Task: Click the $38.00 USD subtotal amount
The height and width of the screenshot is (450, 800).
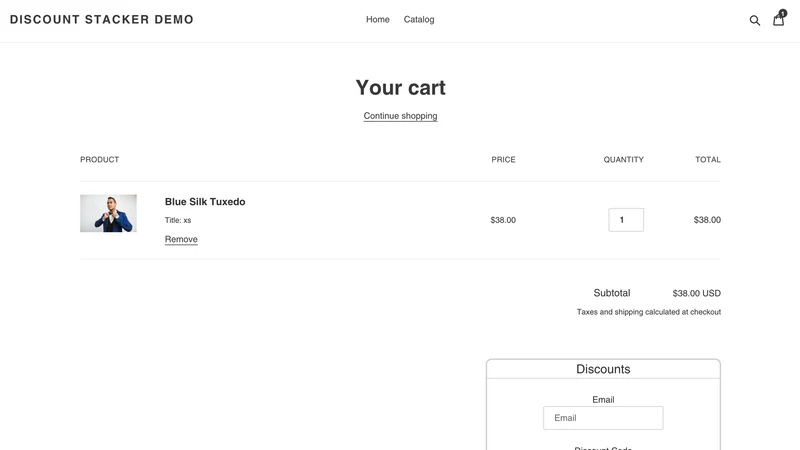Action: coord(696,293)
